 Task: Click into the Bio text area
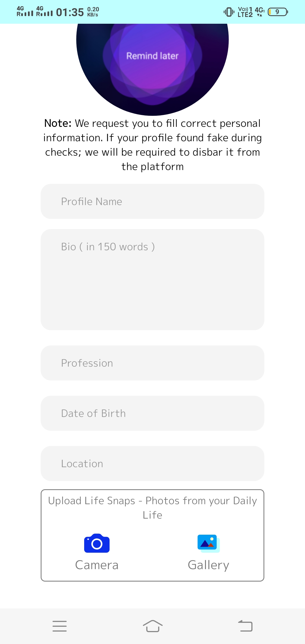point(152,280)
